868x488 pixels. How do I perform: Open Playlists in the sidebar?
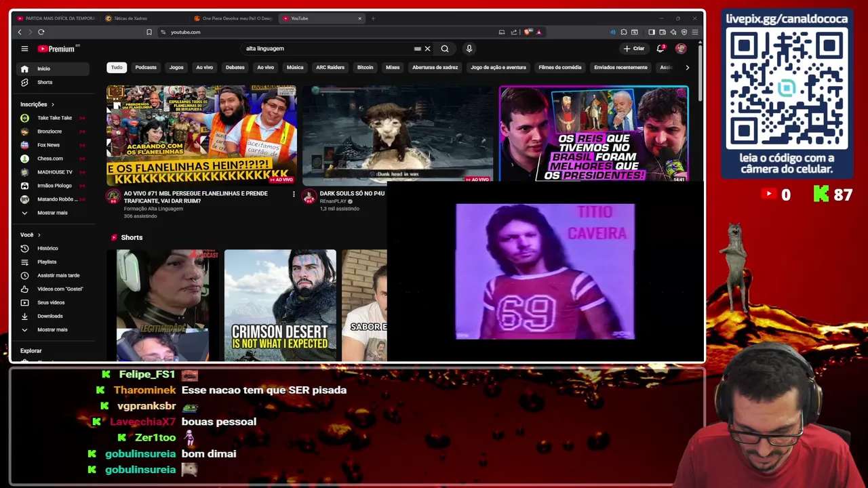pyautogui.click(x=53, y=262)
